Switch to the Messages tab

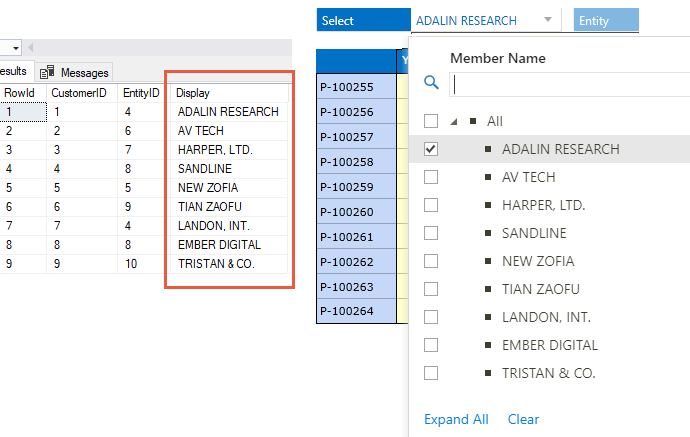point(83,73)
